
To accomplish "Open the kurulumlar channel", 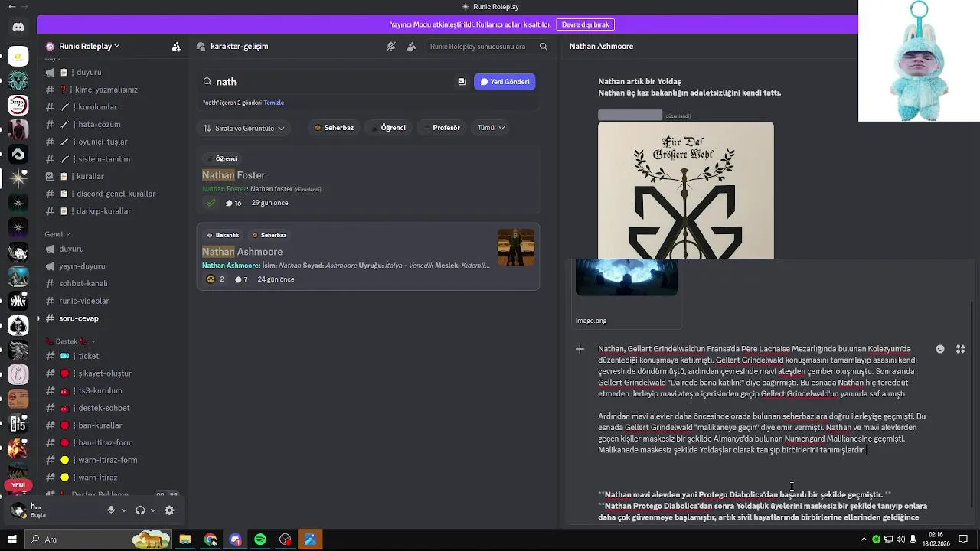I will 96,107.
